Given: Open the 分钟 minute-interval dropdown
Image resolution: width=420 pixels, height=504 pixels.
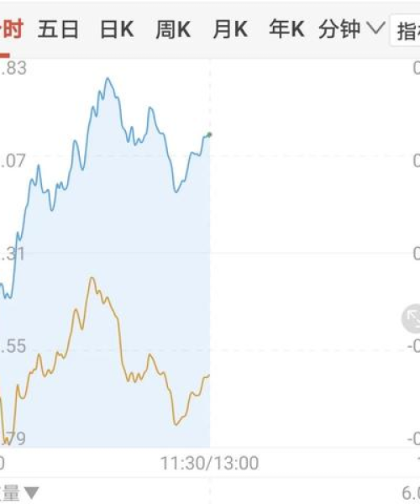Looking at the screenshot, I should (352, 29).
